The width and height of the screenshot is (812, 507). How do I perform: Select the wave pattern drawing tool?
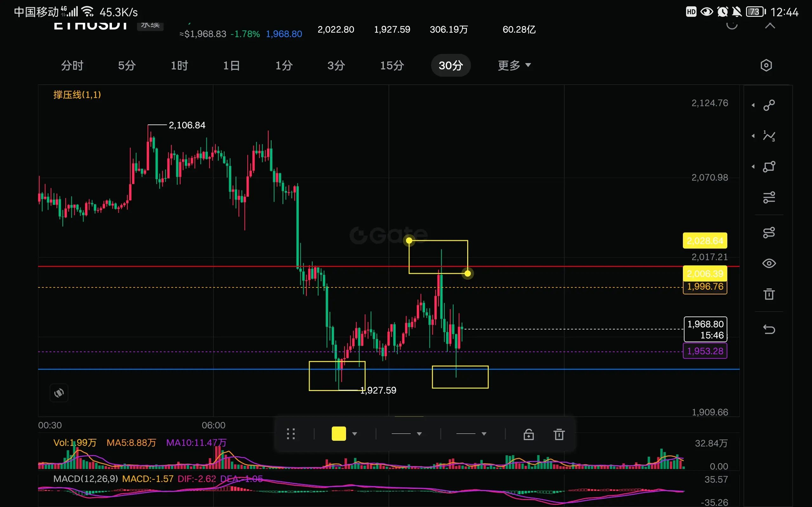tap(769, 136)
